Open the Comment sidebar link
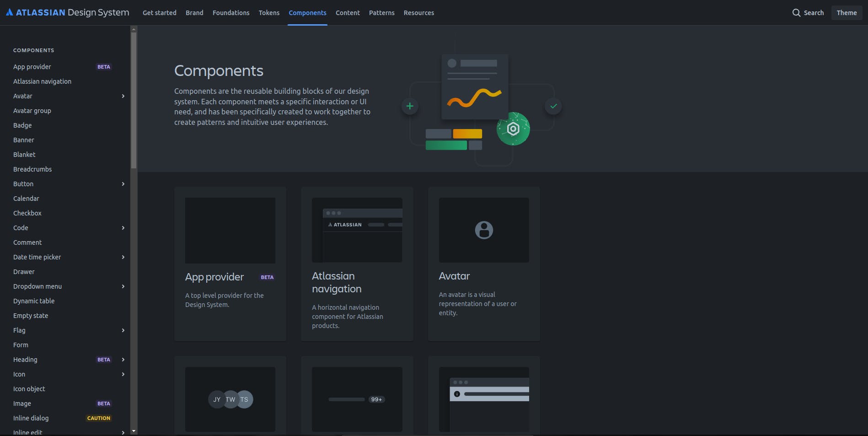Image resolution: width=868 pixels, height=436 pixels. pyautogui.click(x=27, y=242)
